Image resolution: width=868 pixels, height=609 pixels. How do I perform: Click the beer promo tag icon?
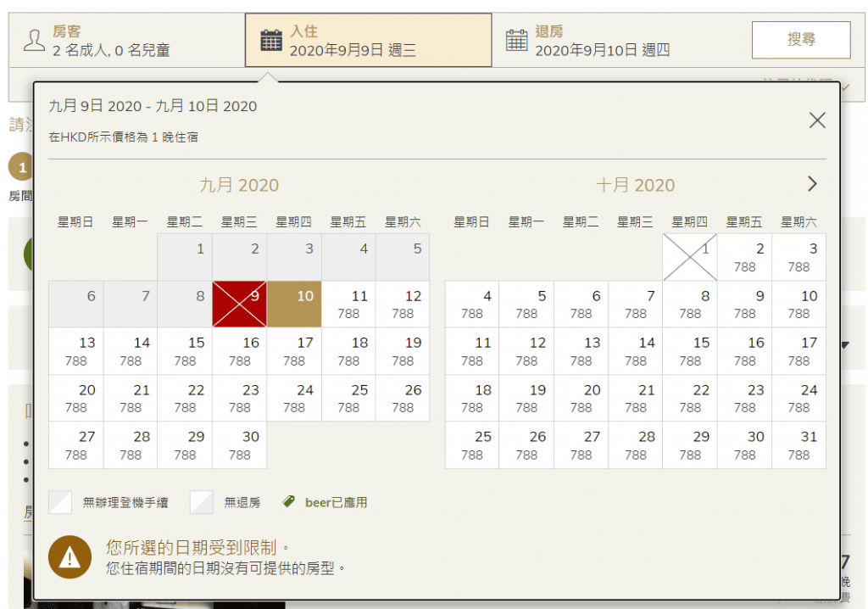pos(289,502)
